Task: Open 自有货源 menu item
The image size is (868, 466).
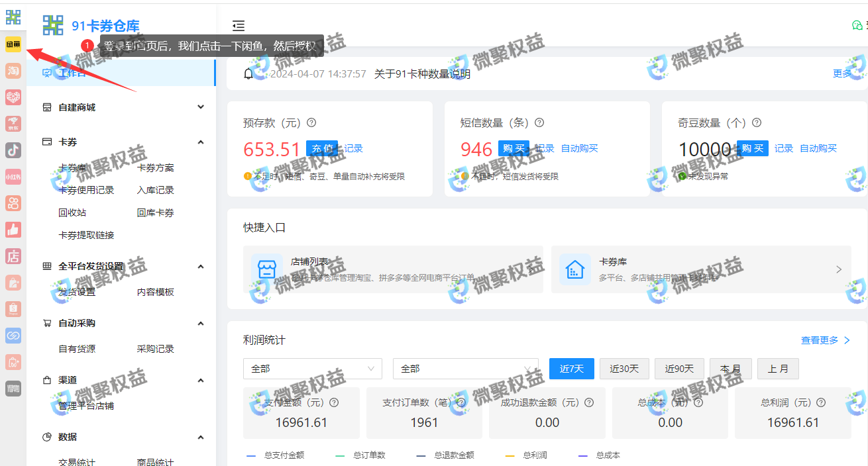Action: [x=77, y=349]
